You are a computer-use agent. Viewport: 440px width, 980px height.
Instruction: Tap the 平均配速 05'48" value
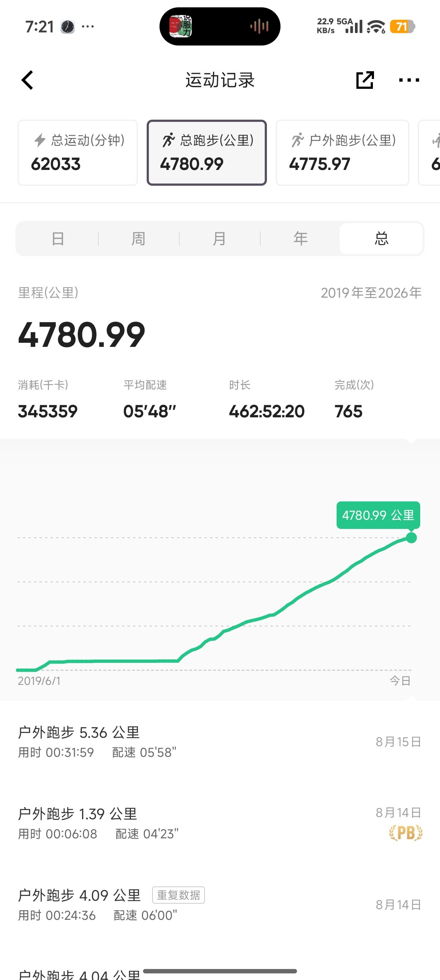pyautogui.click(x=150, y=411)
